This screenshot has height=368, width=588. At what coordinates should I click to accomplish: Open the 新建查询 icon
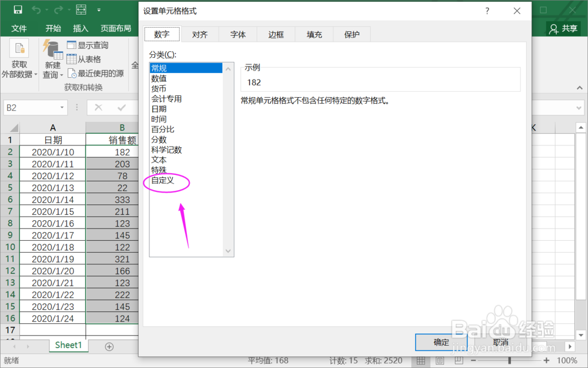click(x=52, y=60)
